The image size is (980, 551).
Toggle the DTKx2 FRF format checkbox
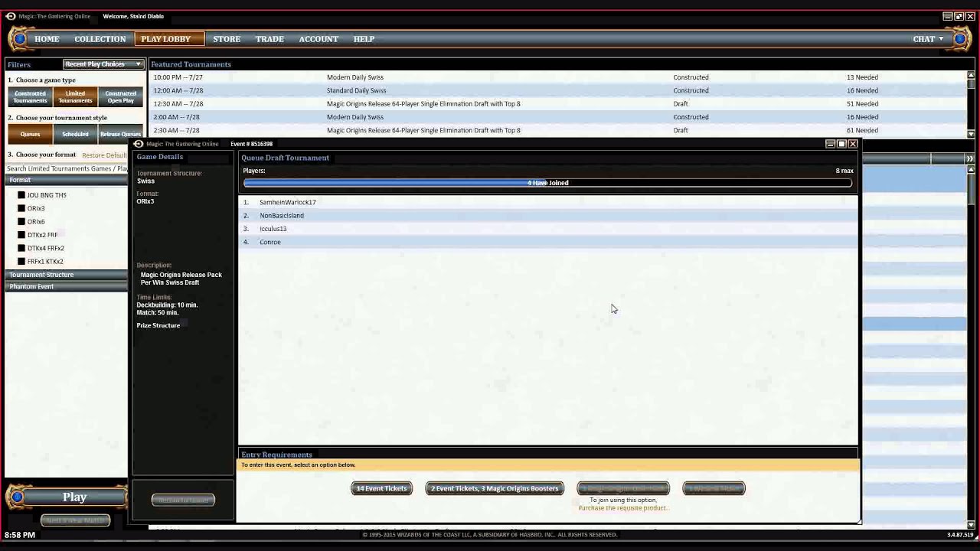coord(21,235)
